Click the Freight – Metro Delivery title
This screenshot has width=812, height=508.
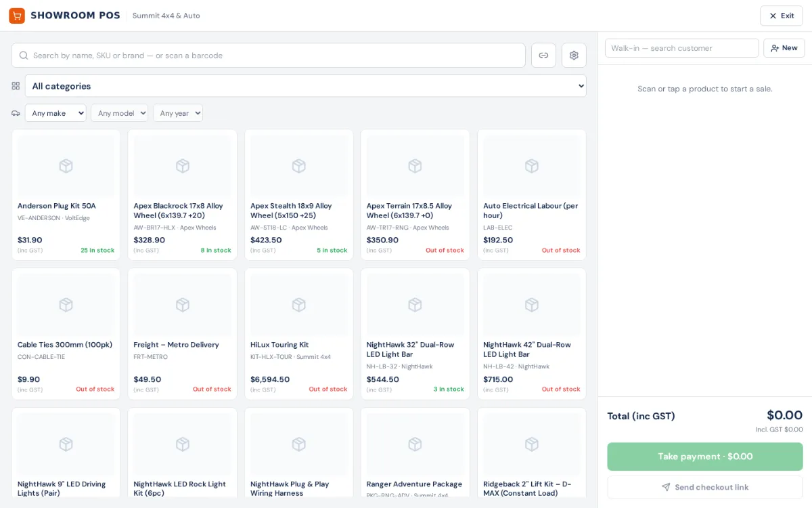click(177, 345)
